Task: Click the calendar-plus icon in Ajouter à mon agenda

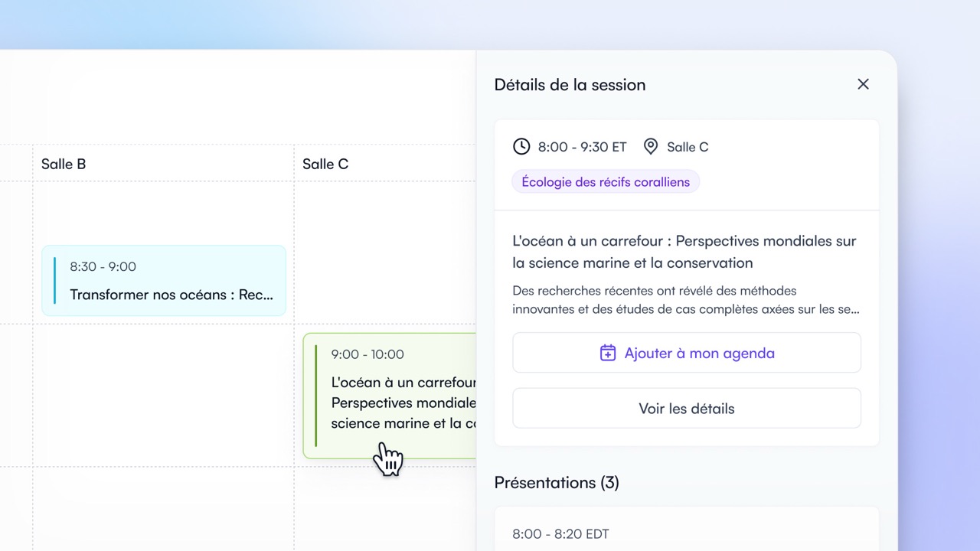Action: 607,352
